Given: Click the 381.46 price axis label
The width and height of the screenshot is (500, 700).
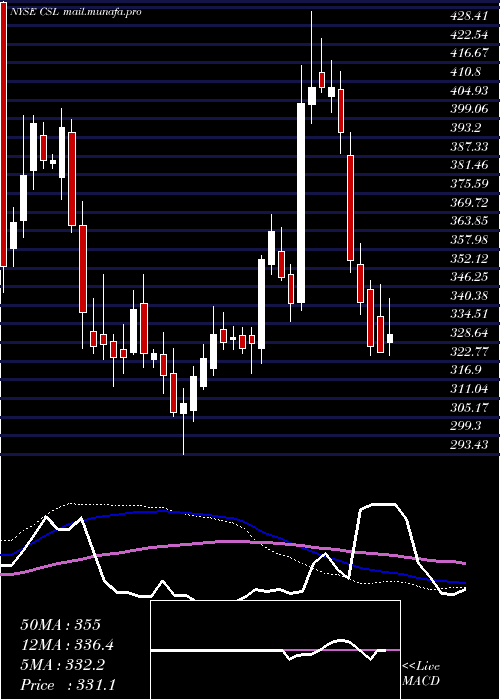Looking at the screenshot, I should click(469, 165).
